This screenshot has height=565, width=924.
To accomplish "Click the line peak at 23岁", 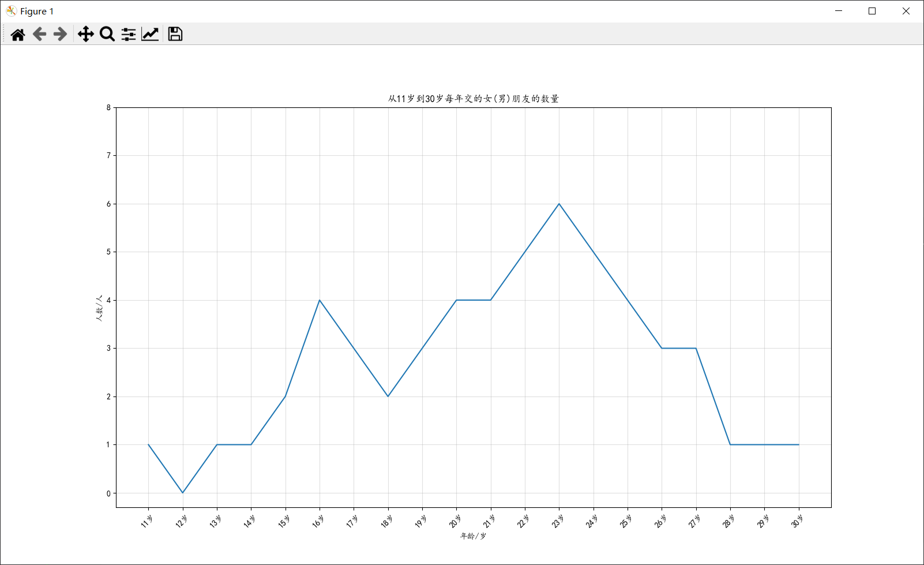I will coord(559,204).
